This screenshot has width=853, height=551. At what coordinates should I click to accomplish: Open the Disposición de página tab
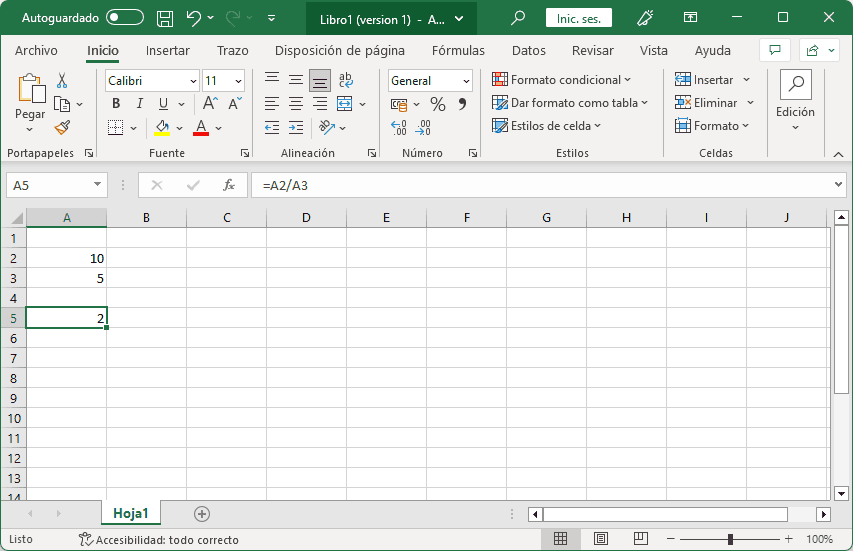tap(339, 51)
